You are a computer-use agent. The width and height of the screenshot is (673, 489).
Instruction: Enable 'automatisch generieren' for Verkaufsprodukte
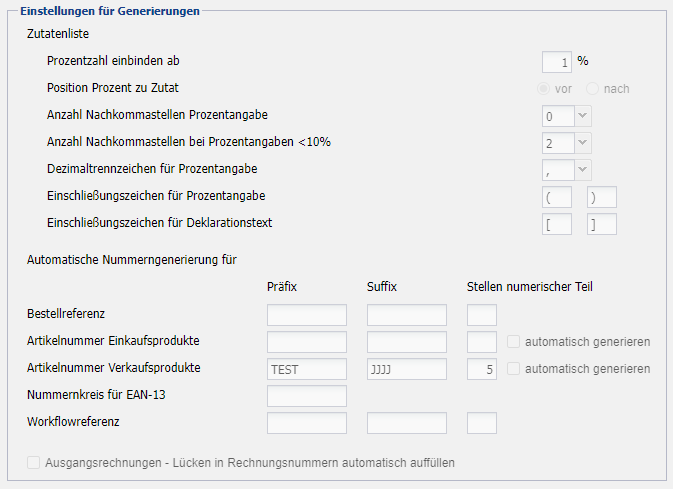click(514, 369)
